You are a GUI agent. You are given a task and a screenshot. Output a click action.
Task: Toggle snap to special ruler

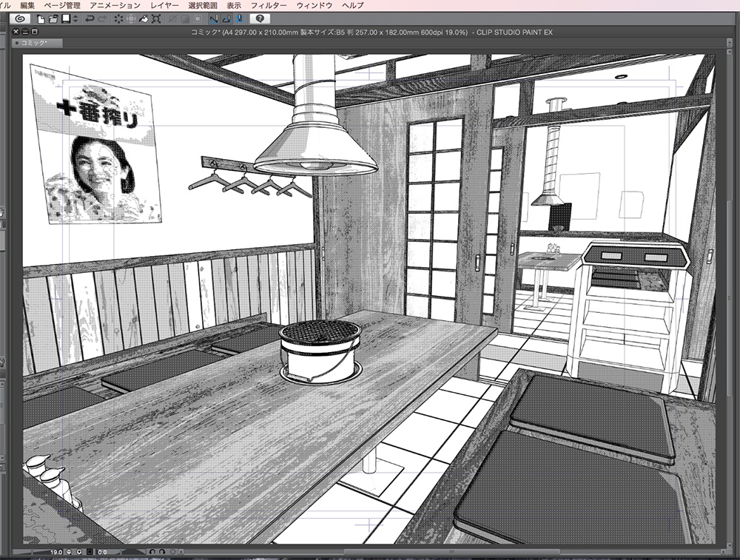pyautogui.click(x=225, y=20)
